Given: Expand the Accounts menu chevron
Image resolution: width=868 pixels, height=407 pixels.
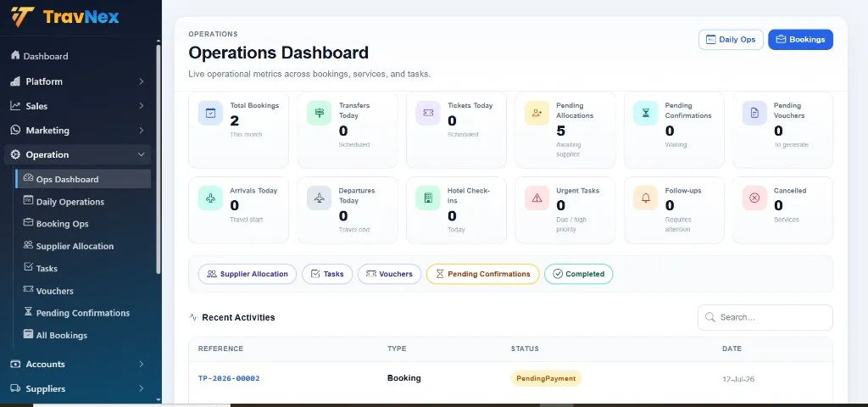Looking at the screenshot, I should [x=142, y=364].
